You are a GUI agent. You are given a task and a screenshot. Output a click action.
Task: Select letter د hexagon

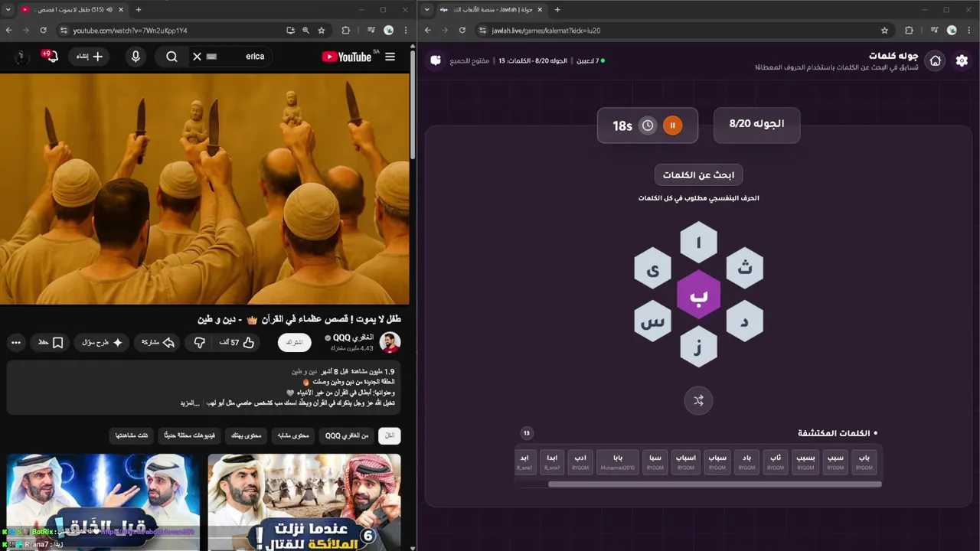(744, 321)
